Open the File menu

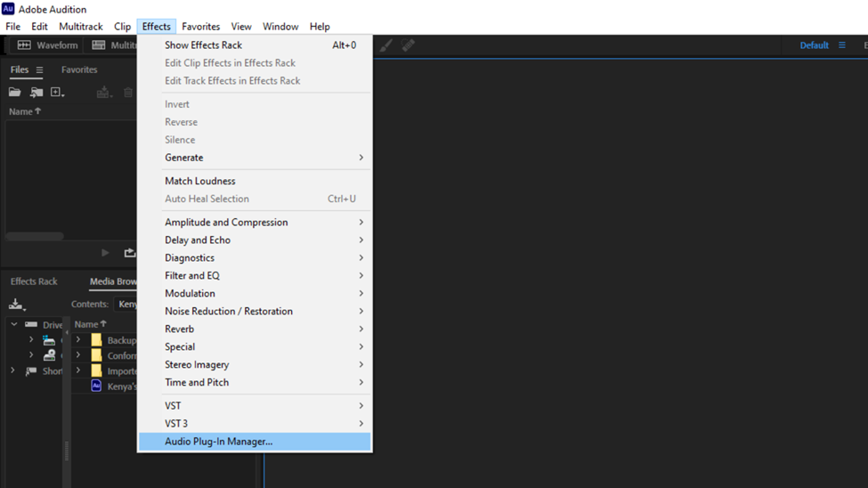pyautogui.click(x=12, y=27)
